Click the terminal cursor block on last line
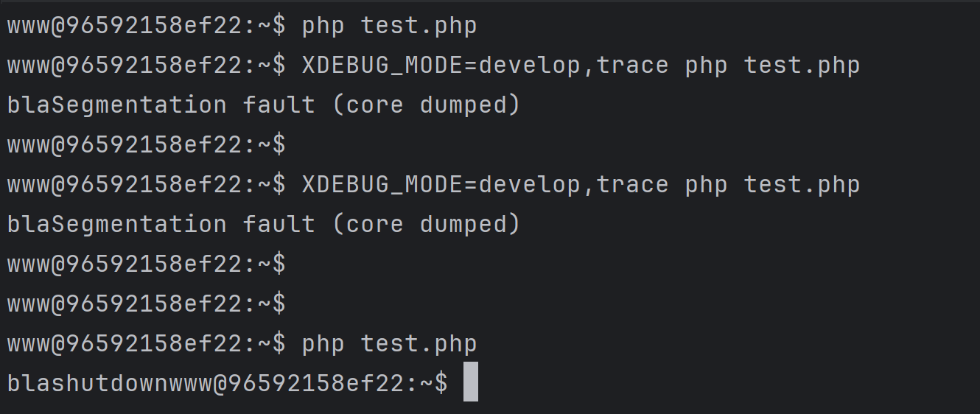Image resolution: width=980 pixels, height=414 pixels. [x=471, y=382]
